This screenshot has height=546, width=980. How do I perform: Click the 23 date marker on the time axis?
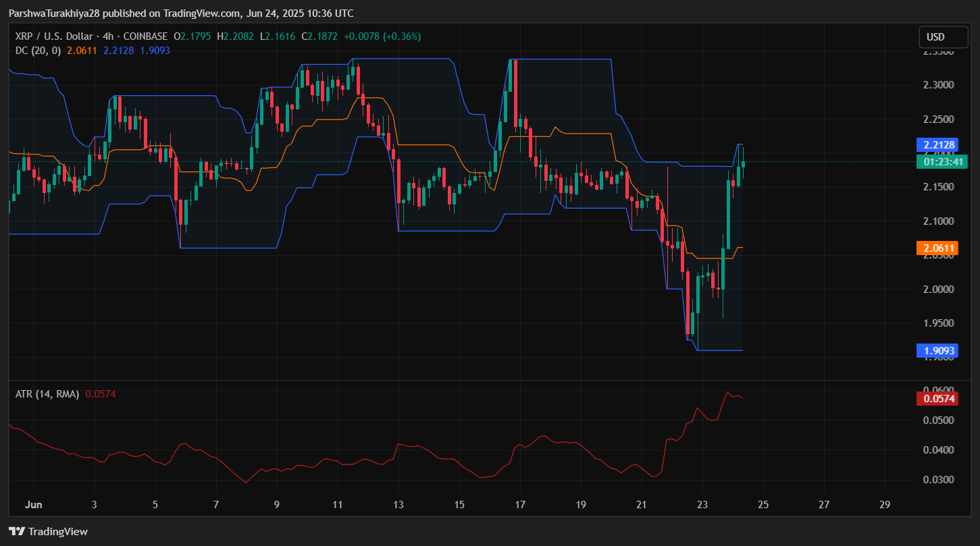(702, 504)
